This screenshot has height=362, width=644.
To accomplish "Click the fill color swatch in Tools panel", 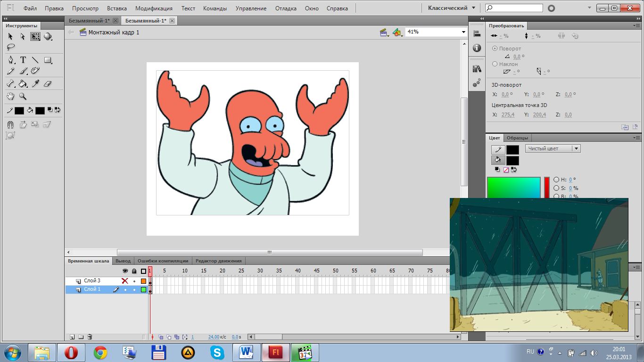I will [x=40, y=110].
